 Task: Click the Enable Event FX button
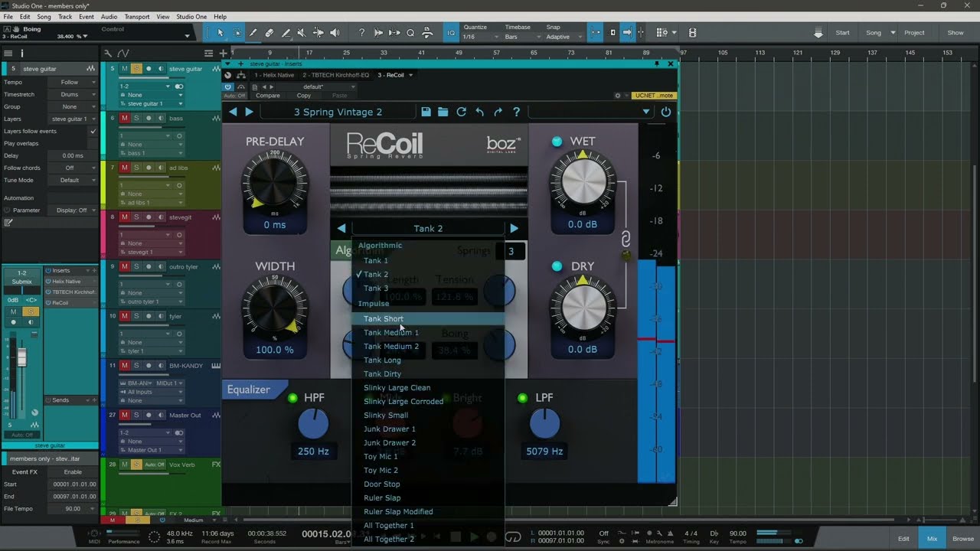coord(73,472)
